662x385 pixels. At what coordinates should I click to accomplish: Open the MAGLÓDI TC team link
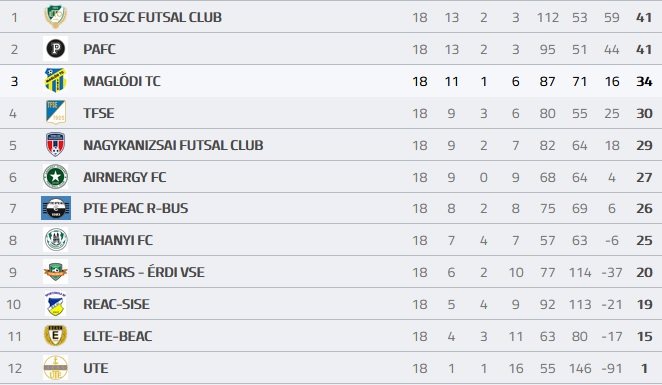click(122, 81)
